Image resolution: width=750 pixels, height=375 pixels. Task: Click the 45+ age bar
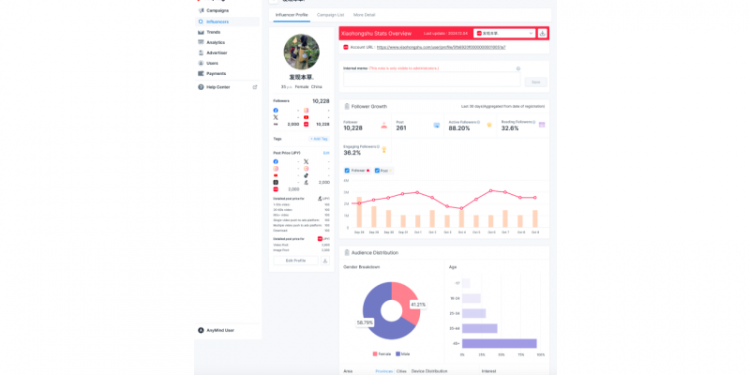[x=499, y=343]
